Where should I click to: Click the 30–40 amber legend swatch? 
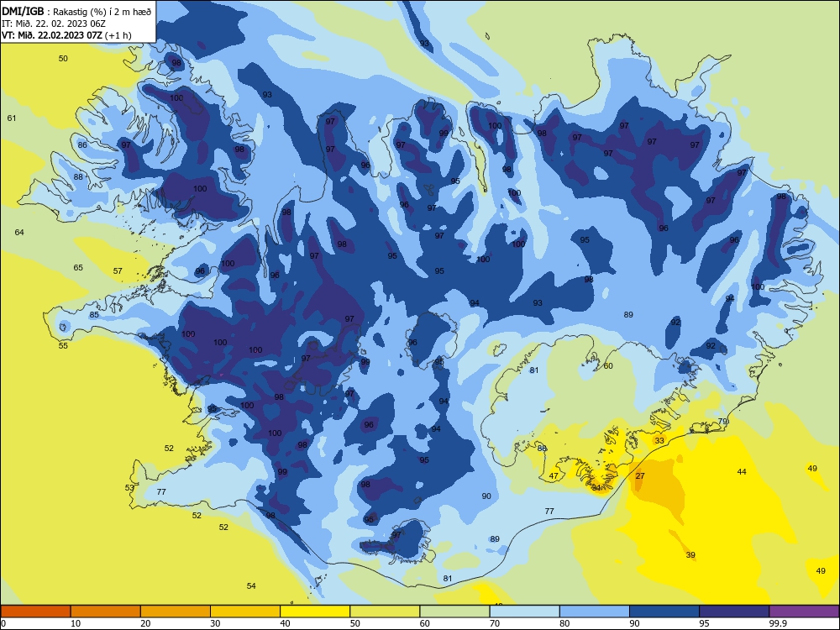click(x=245, y=612)
